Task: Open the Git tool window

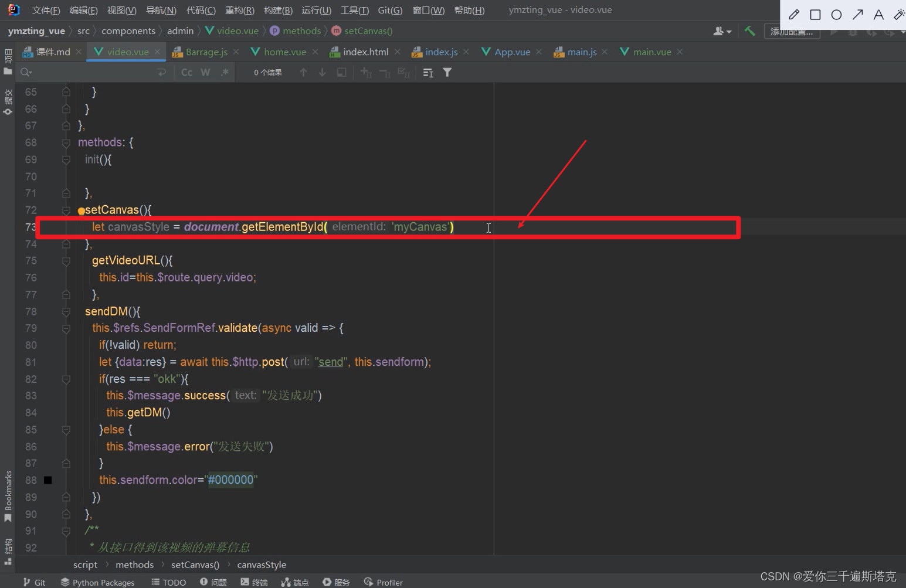Action: (x=35, y=582)
